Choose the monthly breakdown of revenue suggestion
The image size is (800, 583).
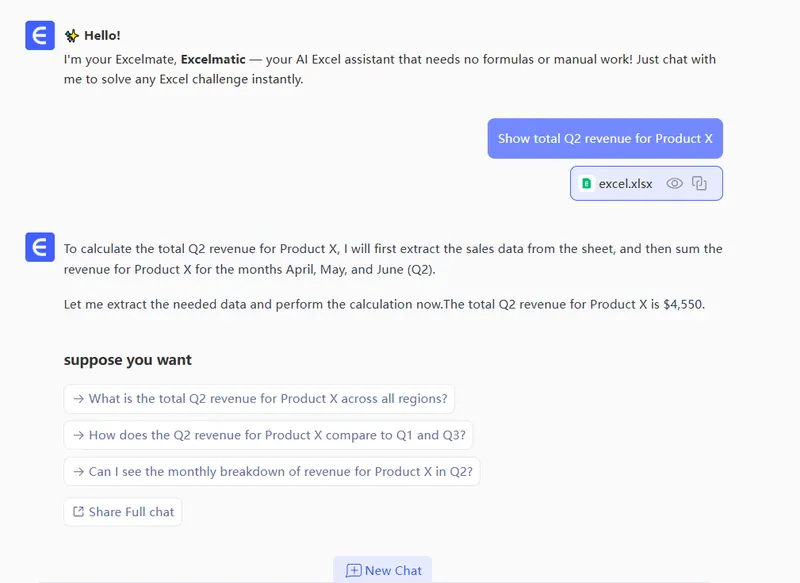coord(280,472)
